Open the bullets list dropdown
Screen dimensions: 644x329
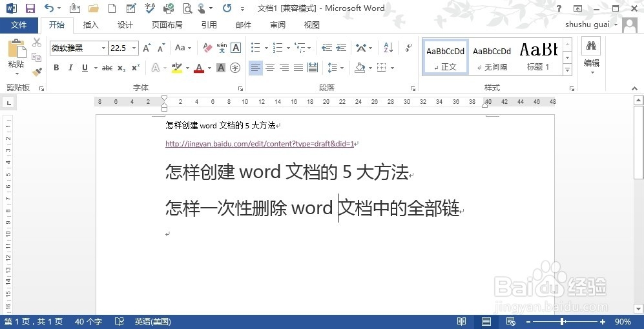(x=266, y=48)
